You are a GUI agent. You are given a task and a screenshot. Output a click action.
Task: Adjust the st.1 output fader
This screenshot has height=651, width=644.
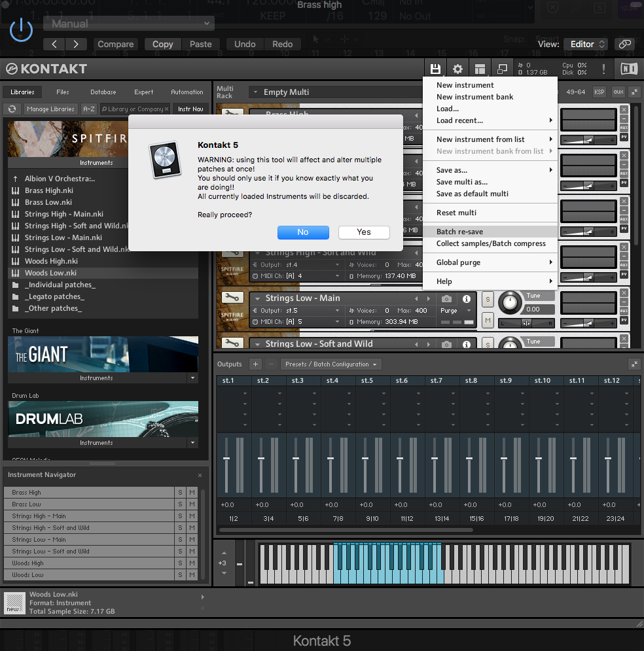click(226, 459)
